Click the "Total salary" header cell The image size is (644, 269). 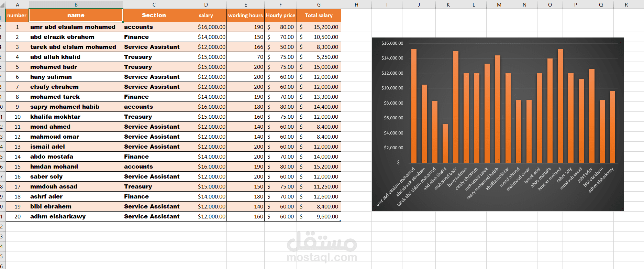[319, 15]
